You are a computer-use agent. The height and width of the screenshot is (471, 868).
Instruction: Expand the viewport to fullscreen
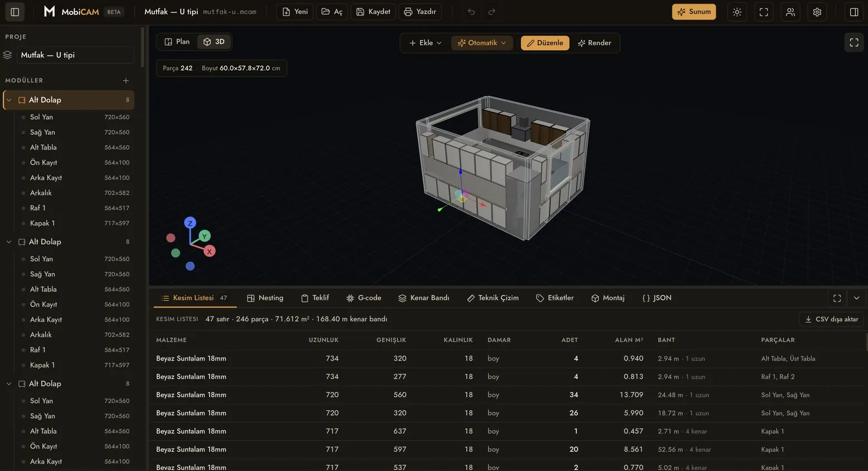[x=854, y=42]
